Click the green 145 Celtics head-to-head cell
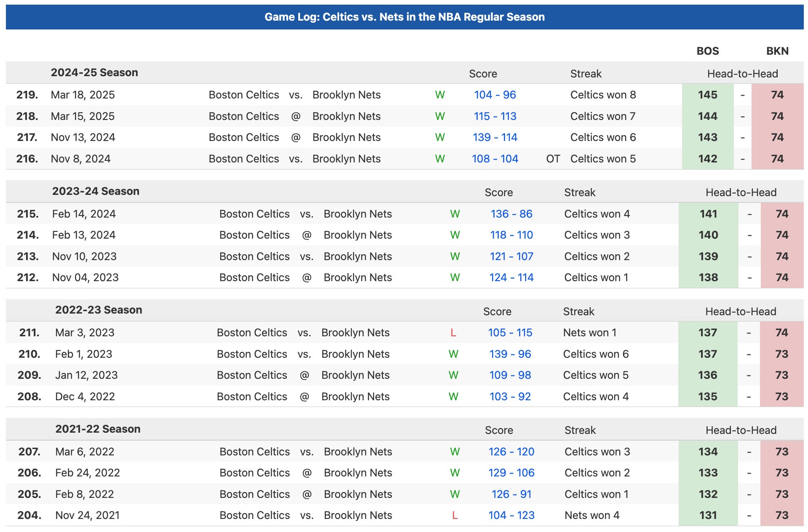The height and width of the screenshot is (532, 808). [707, 95]
